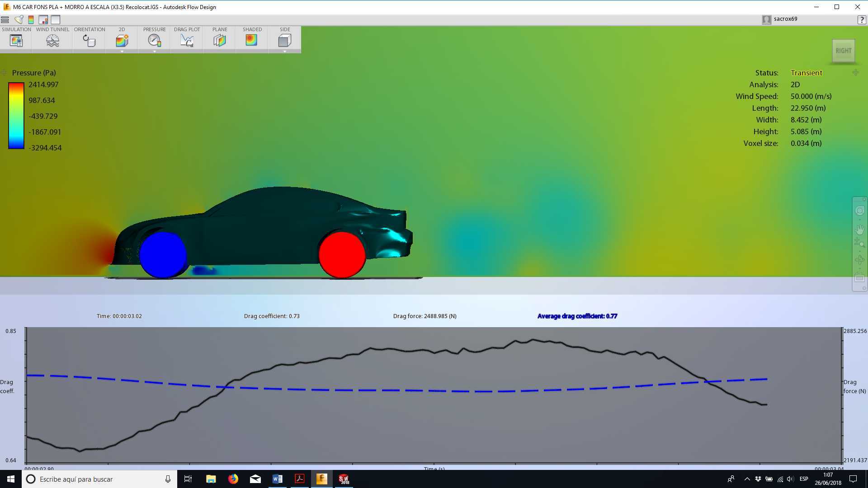Select the Orientation tool

(x=89, y=40)
